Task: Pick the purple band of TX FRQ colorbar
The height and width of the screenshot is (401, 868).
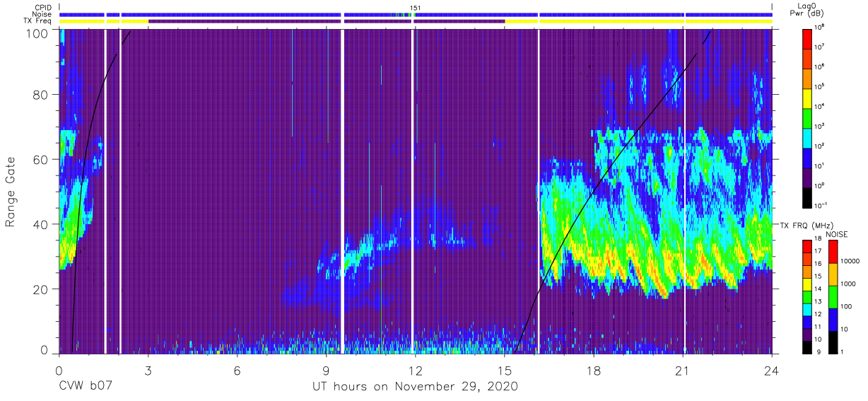Action: (x=807, y=335)
